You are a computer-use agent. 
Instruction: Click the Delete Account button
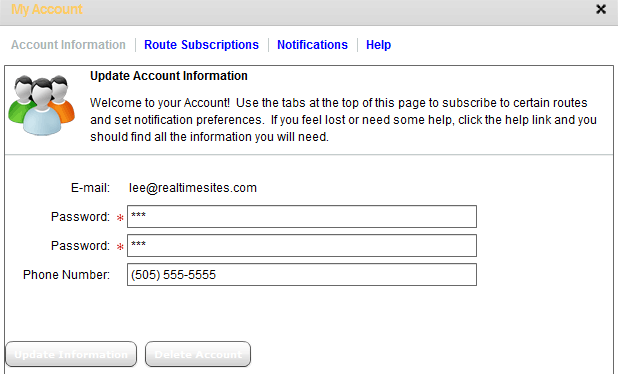(x=198, y=354)
